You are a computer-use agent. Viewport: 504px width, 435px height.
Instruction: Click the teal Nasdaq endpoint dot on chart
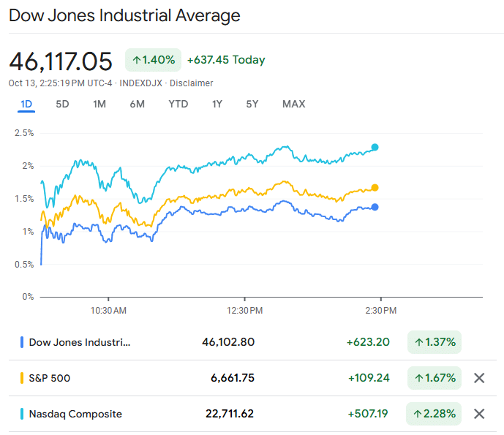tap(375, 147)
